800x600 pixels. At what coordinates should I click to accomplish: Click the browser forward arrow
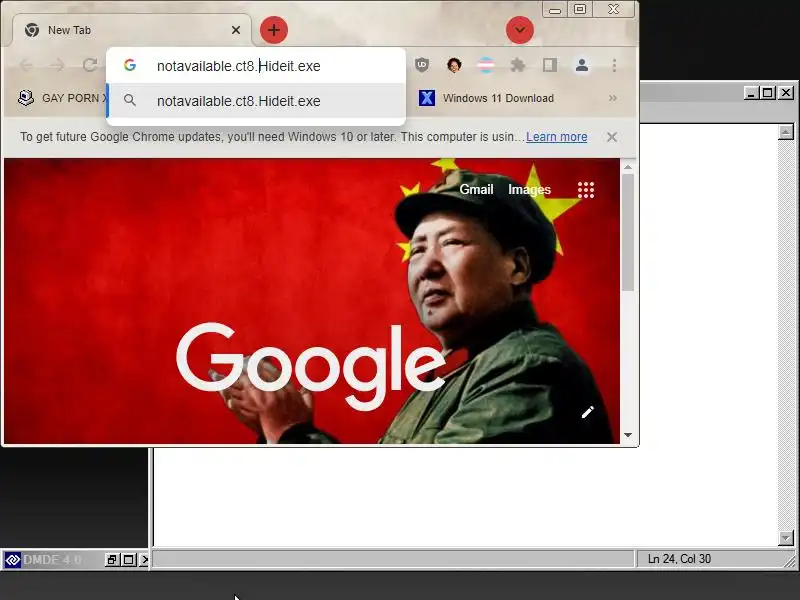click(58, 65)
